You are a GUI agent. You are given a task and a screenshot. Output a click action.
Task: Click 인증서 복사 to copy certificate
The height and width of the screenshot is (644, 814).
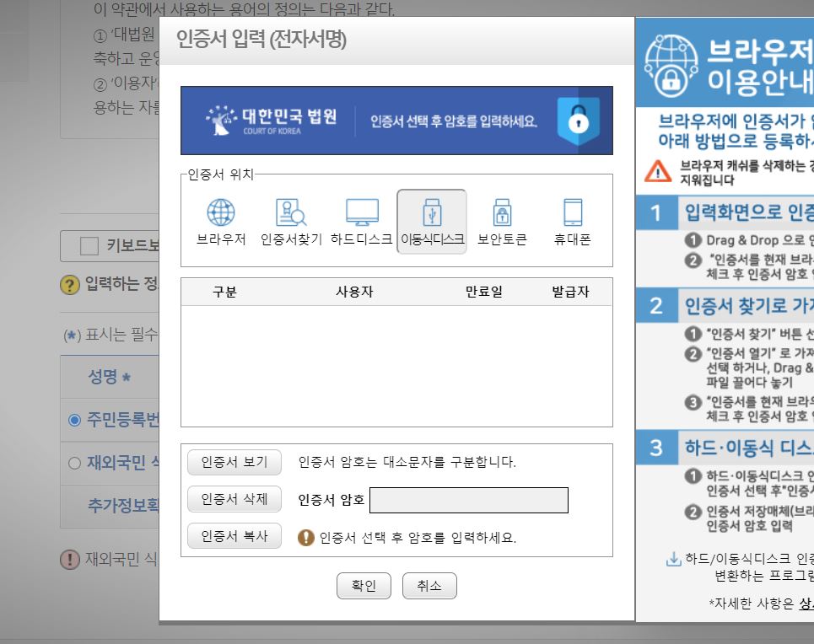pyautogui.click(x=234, y=535)
